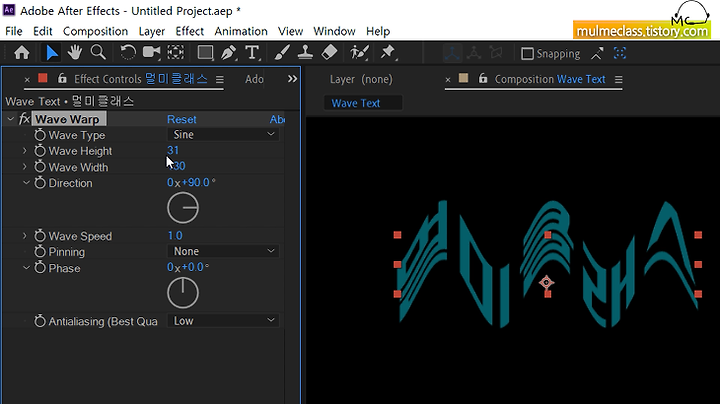The image size is (720, 404).
Task: Collapse the Phase property
Action: 26,268
